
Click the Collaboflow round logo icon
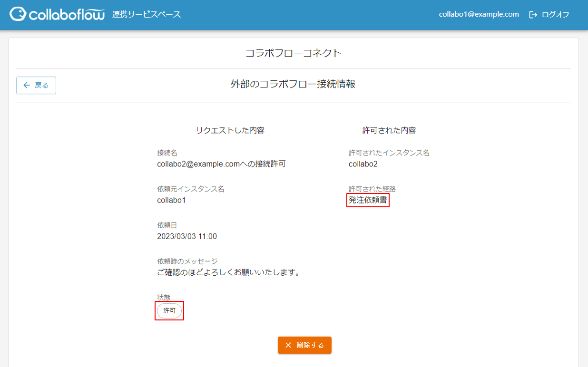(x=18, y=14)
